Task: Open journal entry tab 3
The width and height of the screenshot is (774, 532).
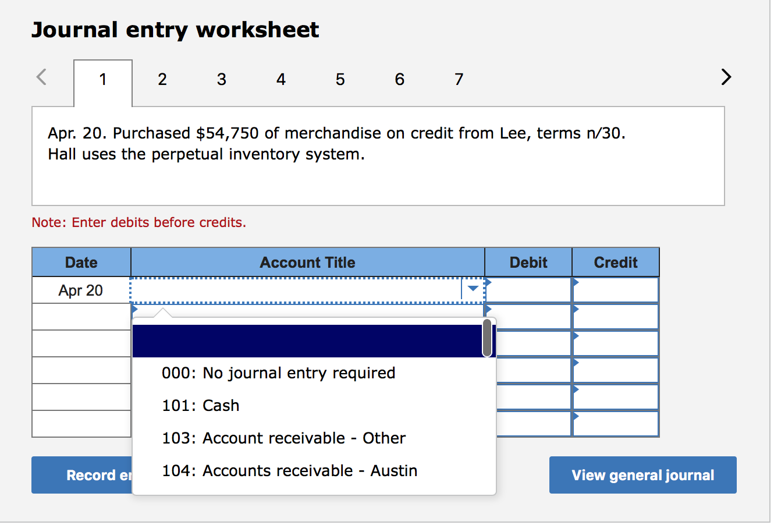Action: click(222, 79)
